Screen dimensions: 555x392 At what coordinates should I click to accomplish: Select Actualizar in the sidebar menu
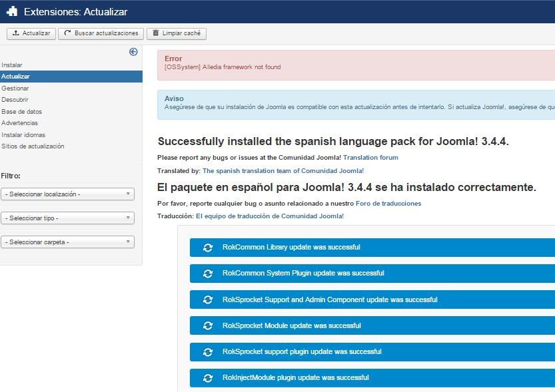click(x=71, y=77)
